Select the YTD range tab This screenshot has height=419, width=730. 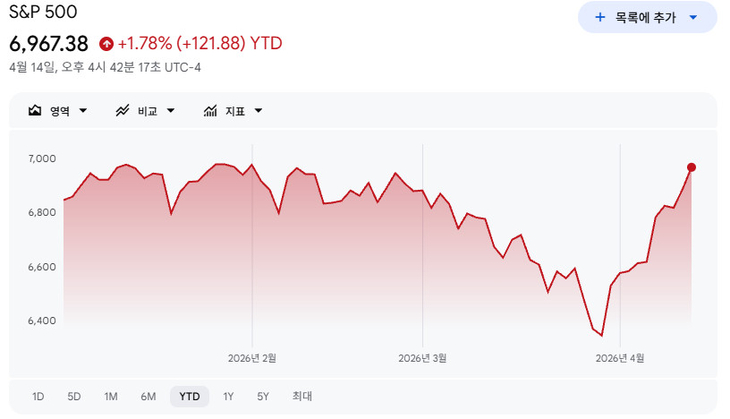click(189, 397)
